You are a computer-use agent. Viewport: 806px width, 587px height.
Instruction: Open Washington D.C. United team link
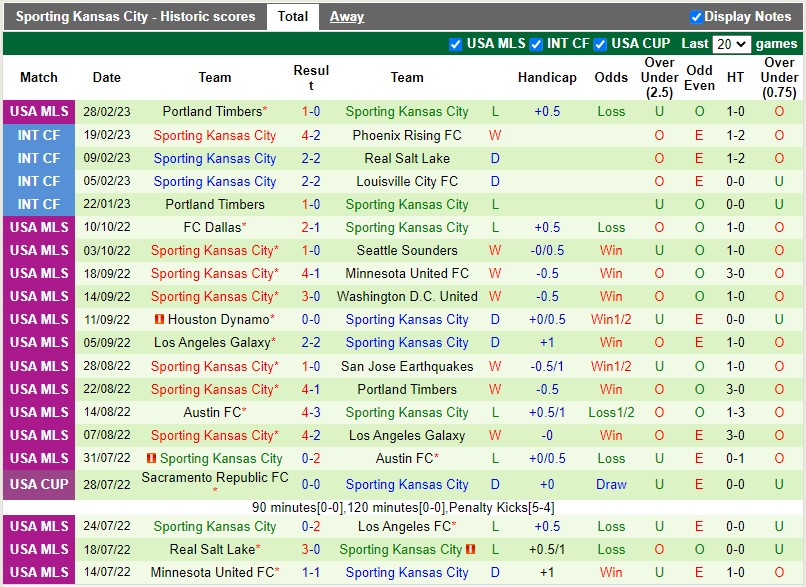click(407, 297)
